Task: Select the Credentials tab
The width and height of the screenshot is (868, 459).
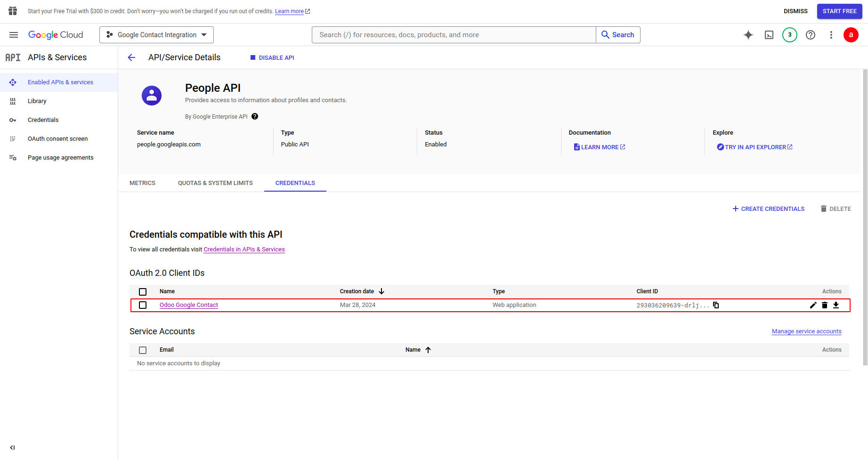Action: tap(295, 183)
